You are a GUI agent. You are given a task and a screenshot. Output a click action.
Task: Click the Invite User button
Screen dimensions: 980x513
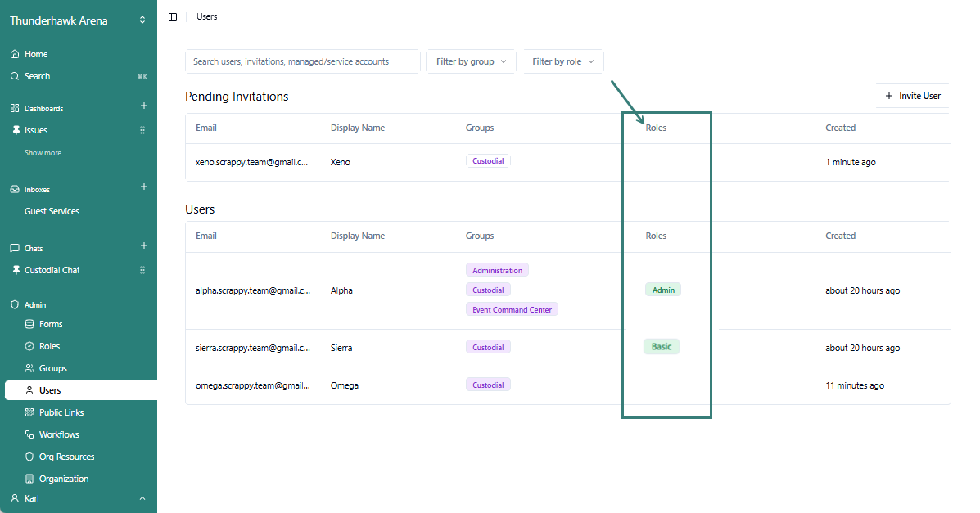pos(912,96)
